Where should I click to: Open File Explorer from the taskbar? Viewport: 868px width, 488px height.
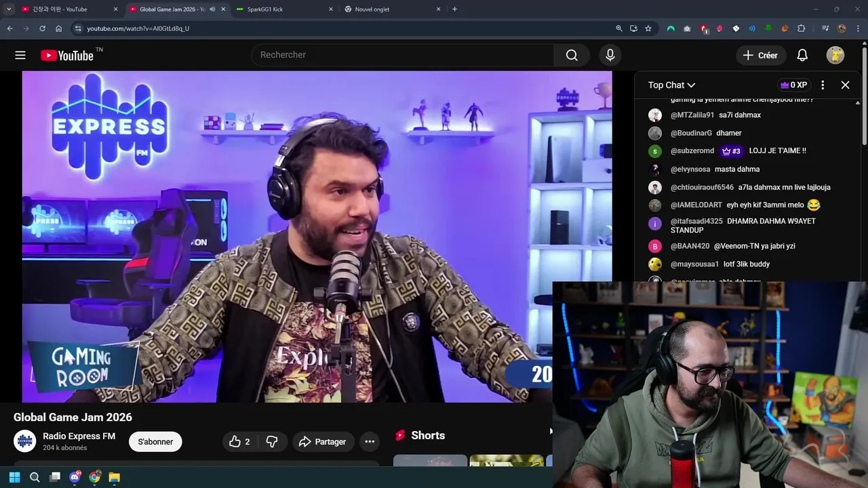115,477
